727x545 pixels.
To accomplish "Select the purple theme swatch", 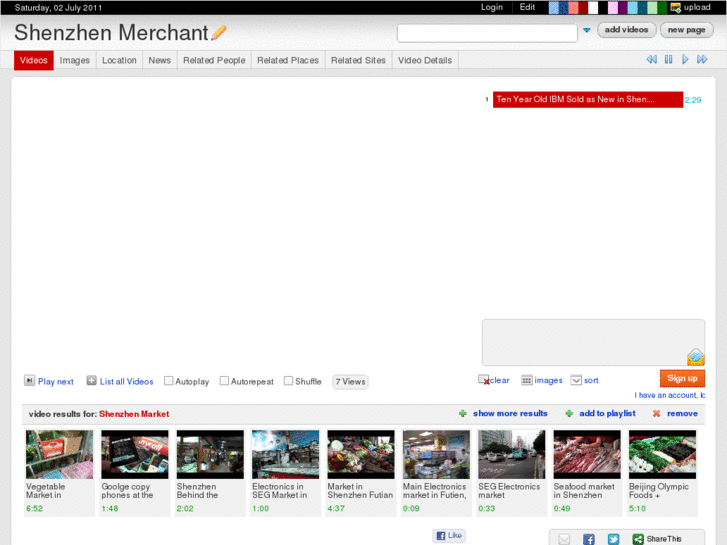I will click(623, 7).
